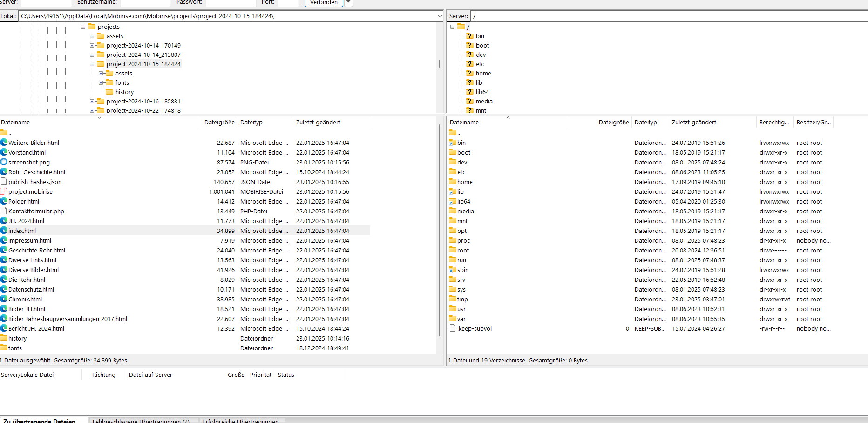Image resolution: width=868 pixels, height=423 pixels.
Task: Click the Edge icon beside index.html
Action: (x=4, y=231)
